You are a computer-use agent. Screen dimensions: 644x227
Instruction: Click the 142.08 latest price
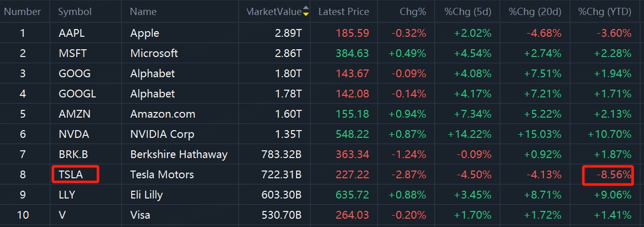(x=353, y=94)
